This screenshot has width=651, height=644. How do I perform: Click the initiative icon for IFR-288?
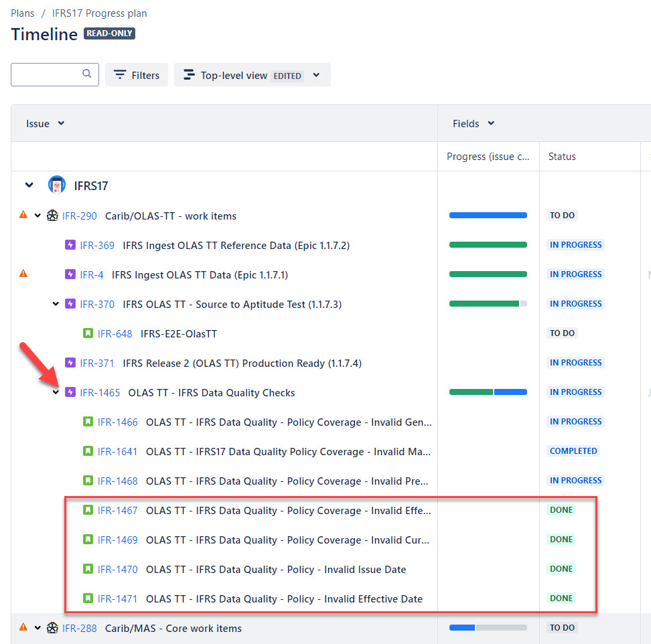pyautogui.click(x=52, y=628)
